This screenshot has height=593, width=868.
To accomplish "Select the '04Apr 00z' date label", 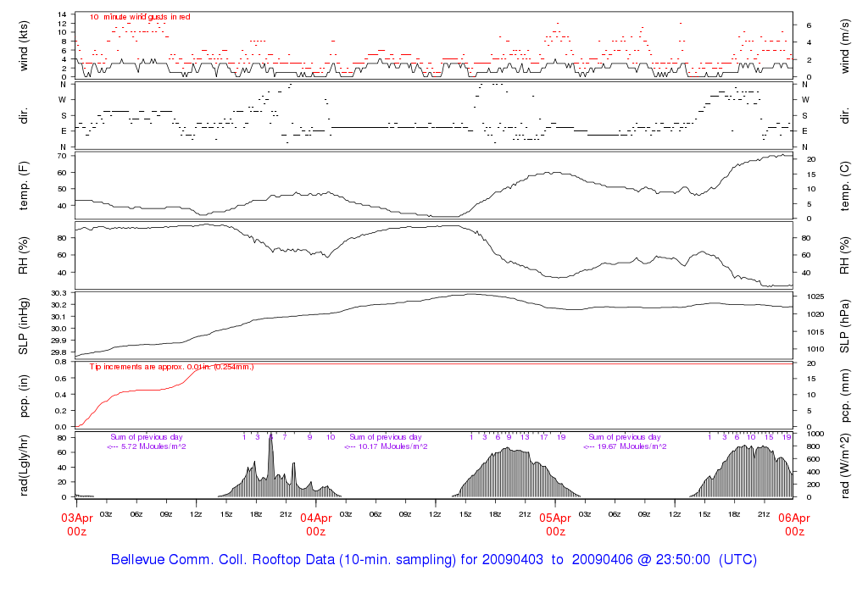I will click(x=316, y=524).
